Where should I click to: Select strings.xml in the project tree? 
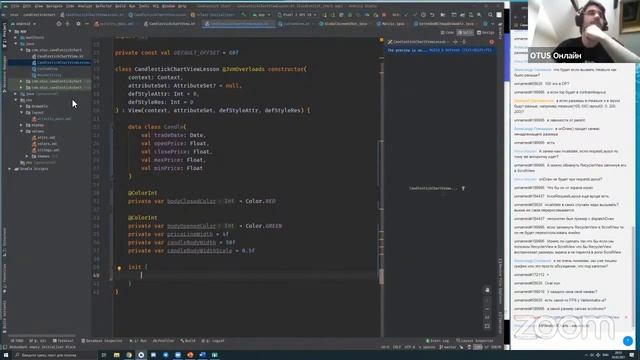click(x=46, y=150)
